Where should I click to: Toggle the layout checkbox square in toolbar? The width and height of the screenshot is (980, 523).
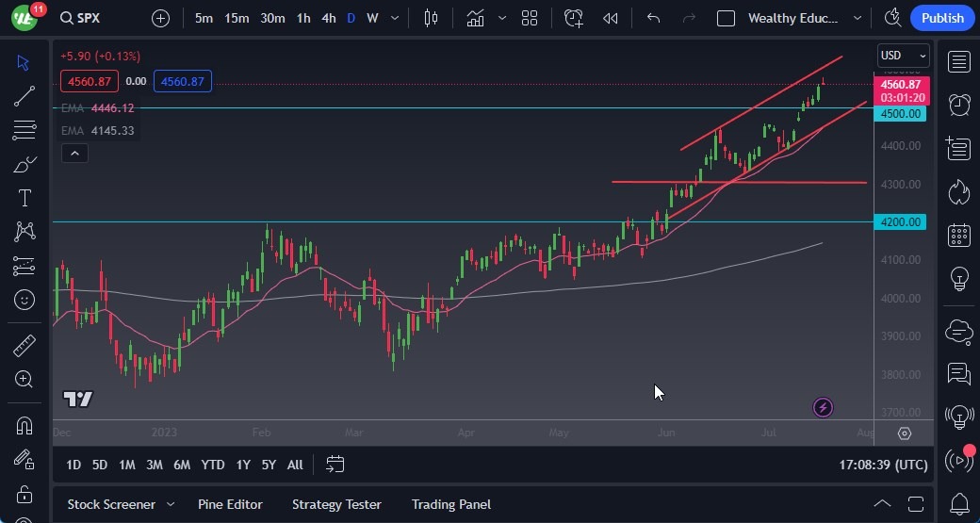point(726,18)
